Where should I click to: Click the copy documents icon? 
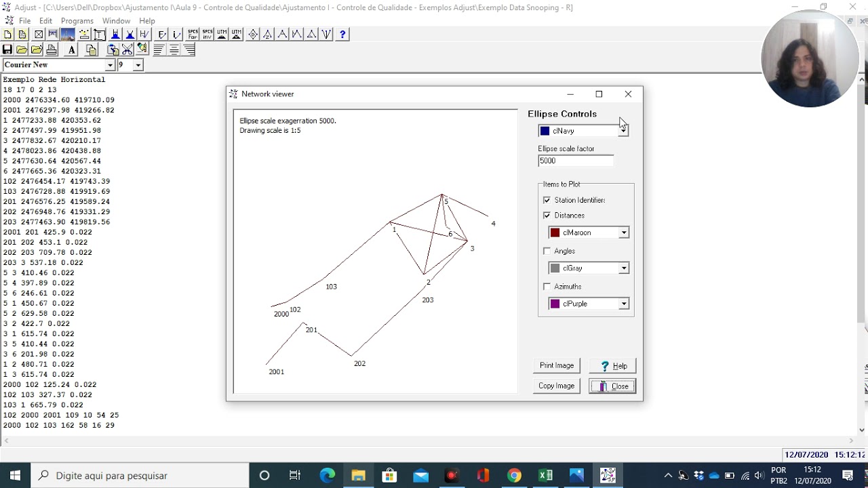(x=92, y=49)
